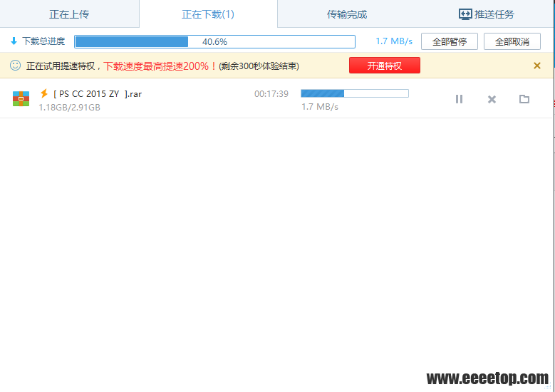Viewport: 555px width, 392px height.
Task: Click the text 剩余300秒体验结束
Action: point(259,66)
